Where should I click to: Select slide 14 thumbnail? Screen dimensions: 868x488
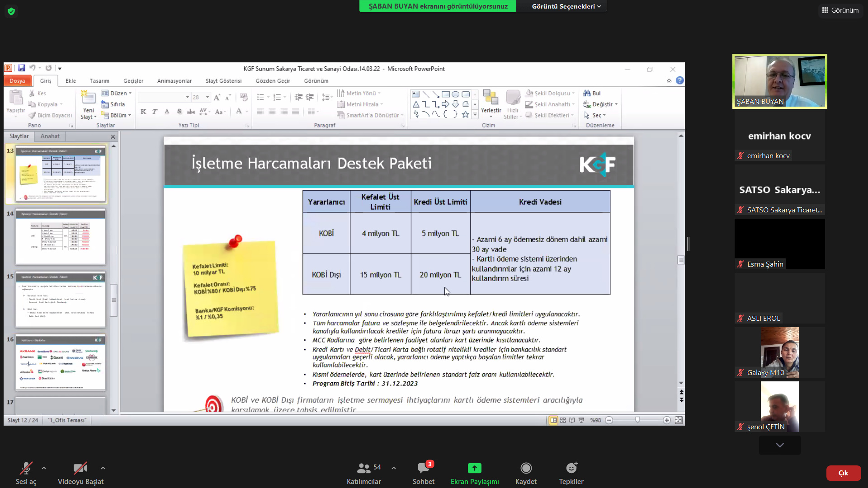[61, 237]
